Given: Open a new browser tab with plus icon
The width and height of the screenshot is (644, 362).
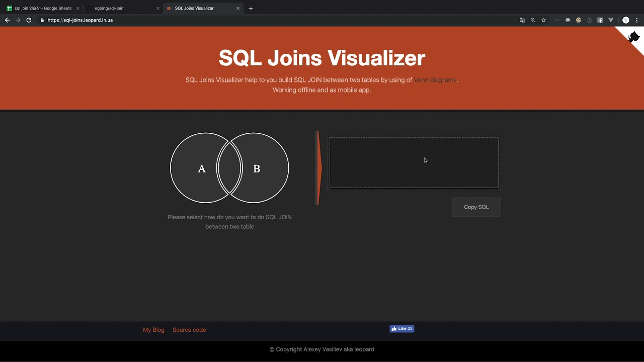Looking at the screenshot, I should pyautogui.click(x=251, y=8).
